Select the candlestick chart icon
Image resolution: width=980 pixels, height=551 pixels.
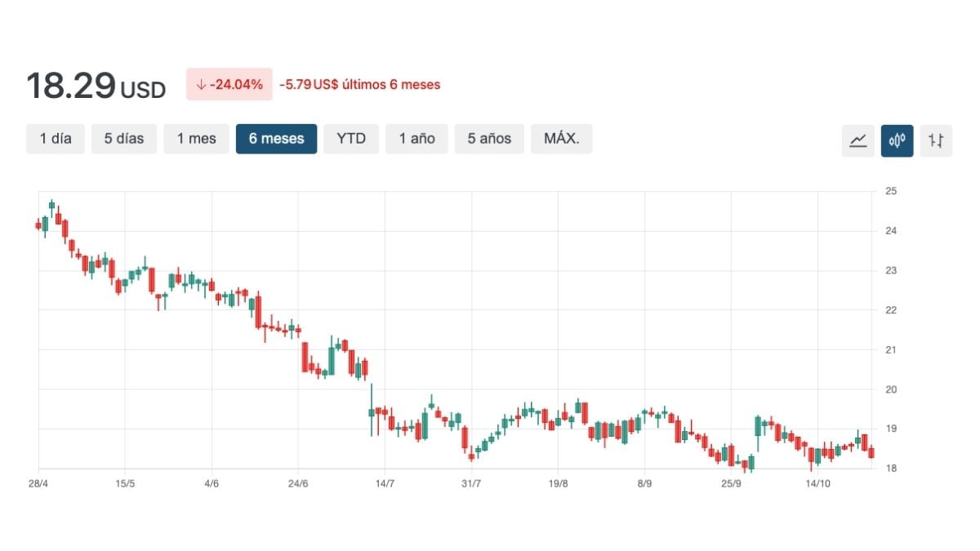(898, 140)
